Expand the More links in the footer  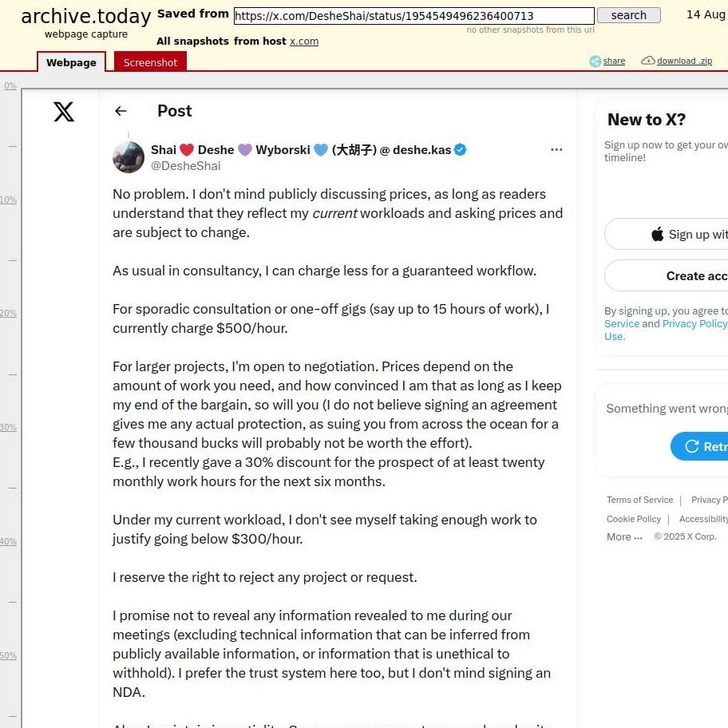623,536
